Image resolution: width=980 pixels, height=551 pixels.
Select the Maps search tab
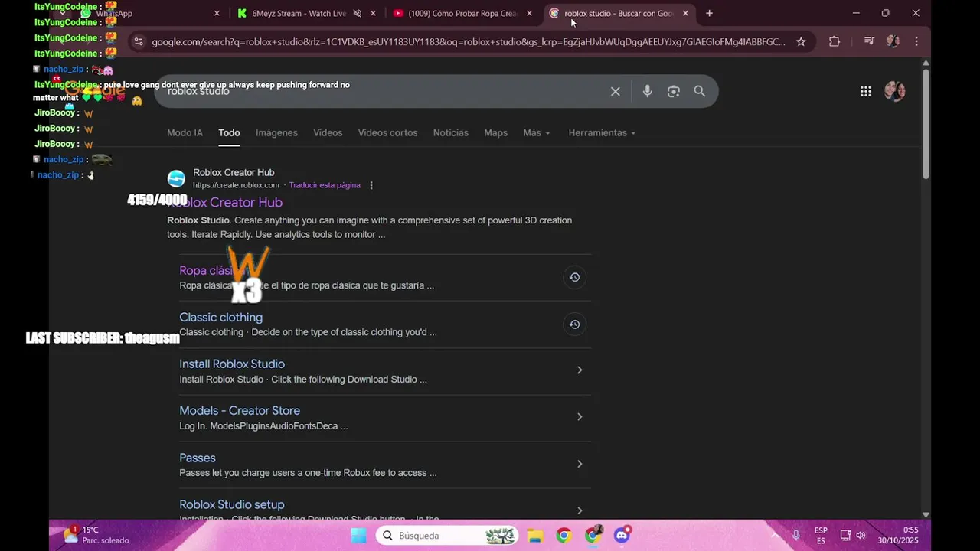click(495, 133)
